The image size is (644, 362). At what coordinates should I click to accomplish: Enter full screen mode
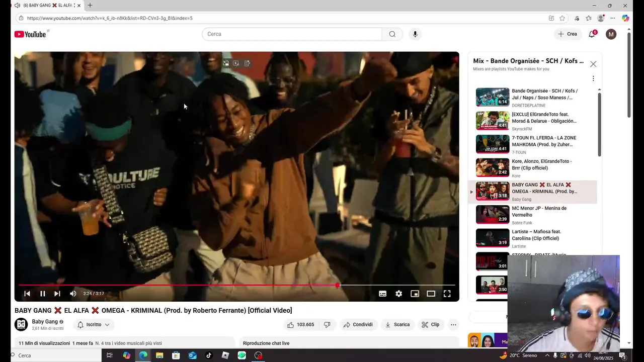point(447,294)
